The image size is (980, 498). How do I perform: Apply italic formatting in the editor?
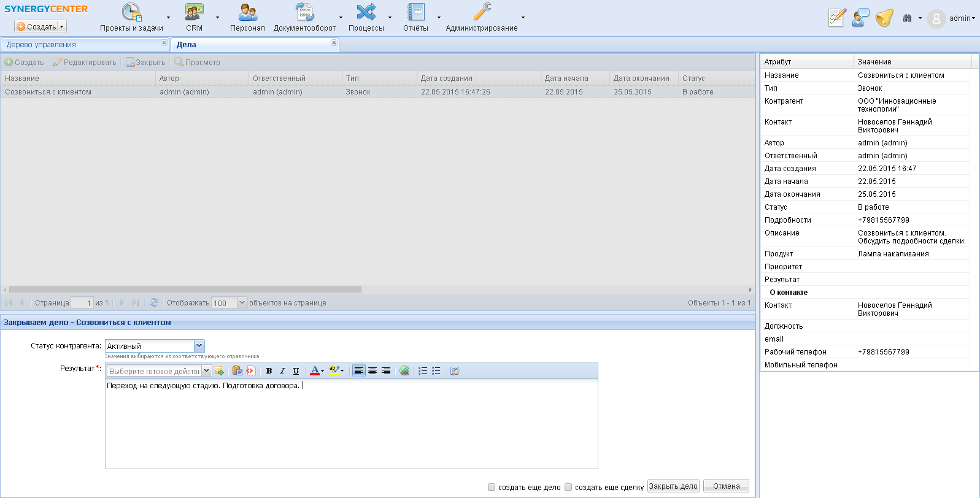pos(282,371)
